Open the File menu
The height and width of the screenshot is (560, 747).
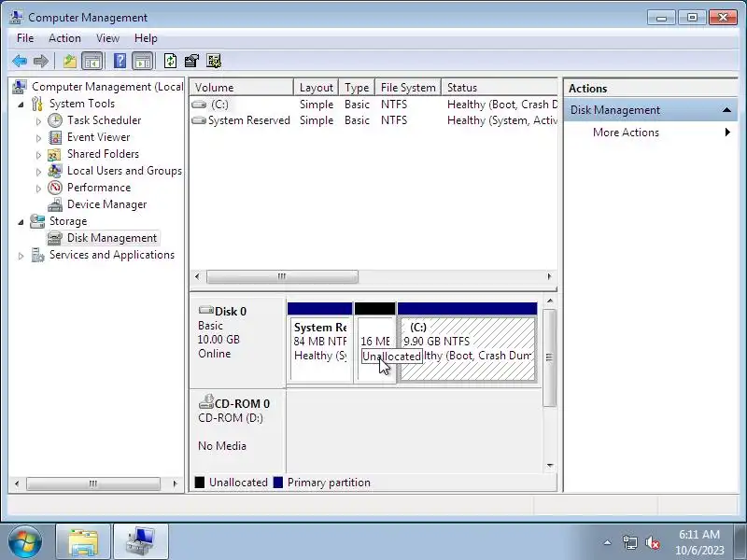(x=25, y=38)
